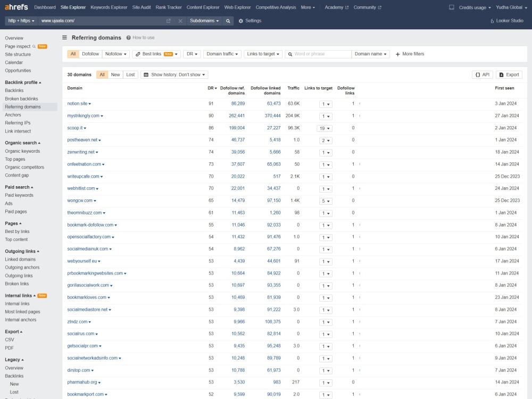The height and width of the screenshot is (399, 532).
Task: Select the All link-type filter
Action: coord(73,54)
